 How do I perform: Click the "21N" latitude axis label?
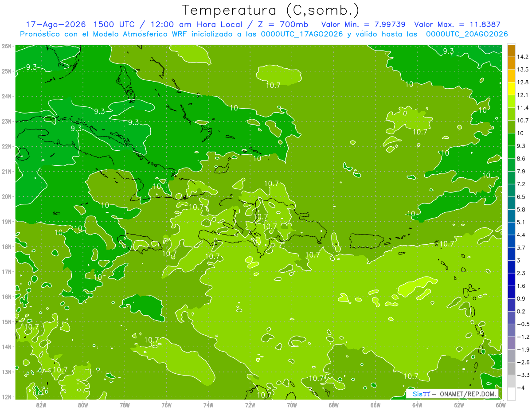tap(7, 172)
